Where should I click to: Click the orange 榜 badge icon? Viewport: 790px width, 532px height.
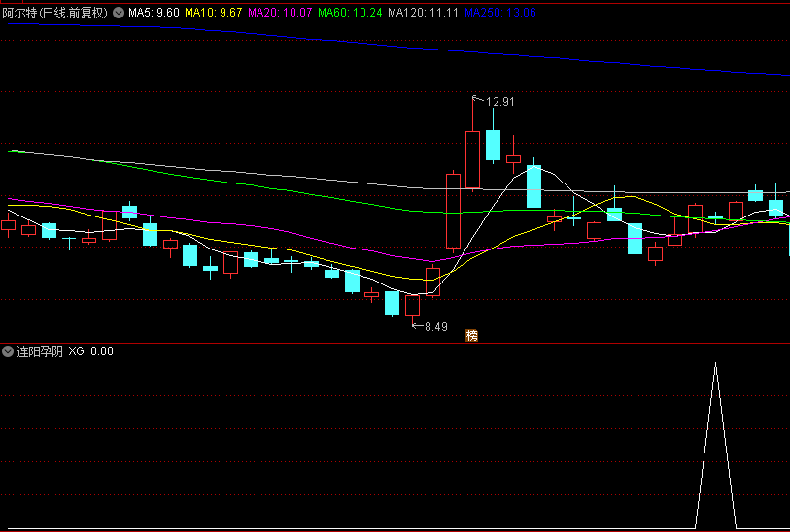pyautogui.click(x=471, y=336)
